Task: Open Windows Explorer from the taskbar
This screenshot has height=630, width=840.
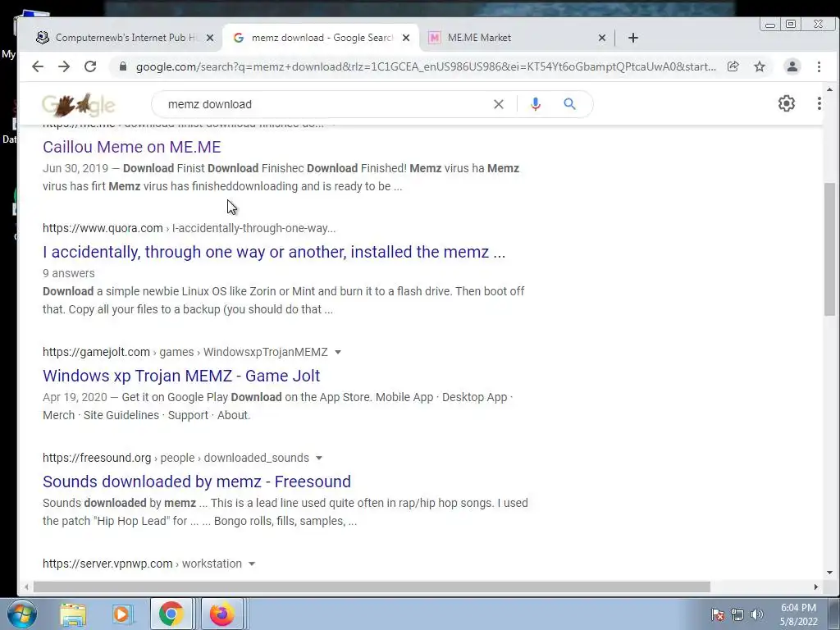Action: pos(73,614)
